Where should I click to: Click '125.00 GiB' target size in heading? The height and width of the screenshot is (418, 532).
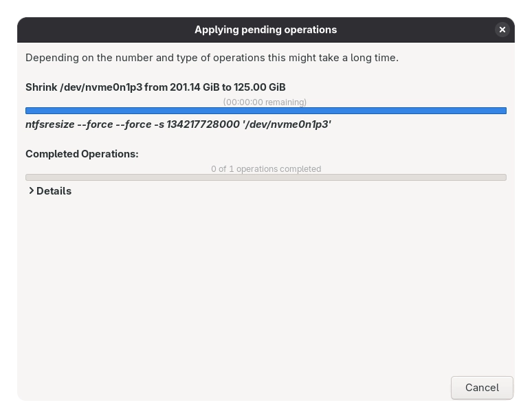pyautogui.click(x=260, y=87)
